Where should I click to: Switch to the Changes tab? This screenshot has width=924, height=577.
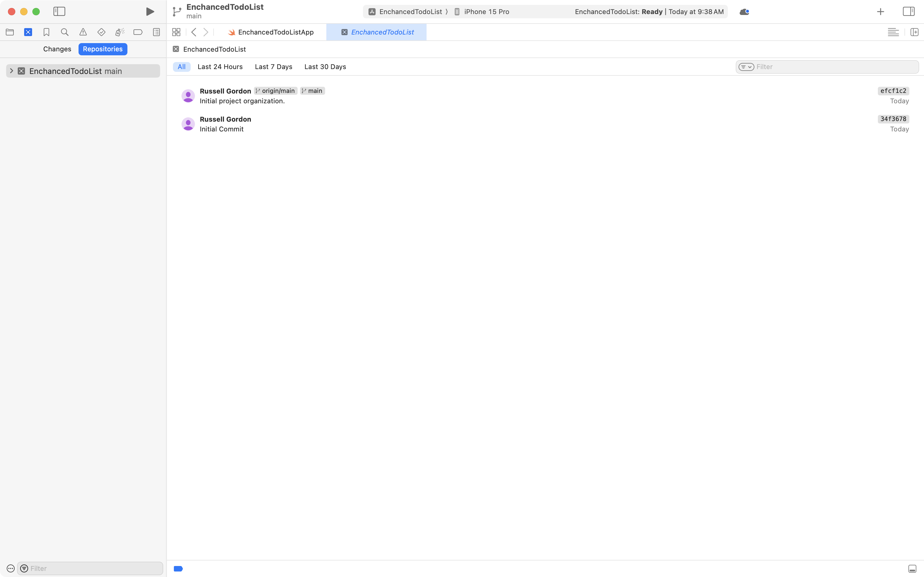click(57, 49)
